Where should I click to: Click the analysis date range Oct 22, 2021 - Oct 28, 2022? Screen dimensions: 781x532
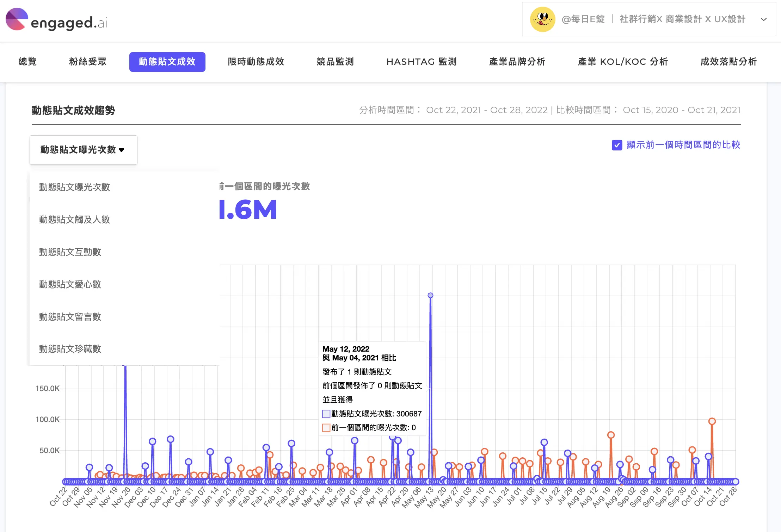(487, 110)
